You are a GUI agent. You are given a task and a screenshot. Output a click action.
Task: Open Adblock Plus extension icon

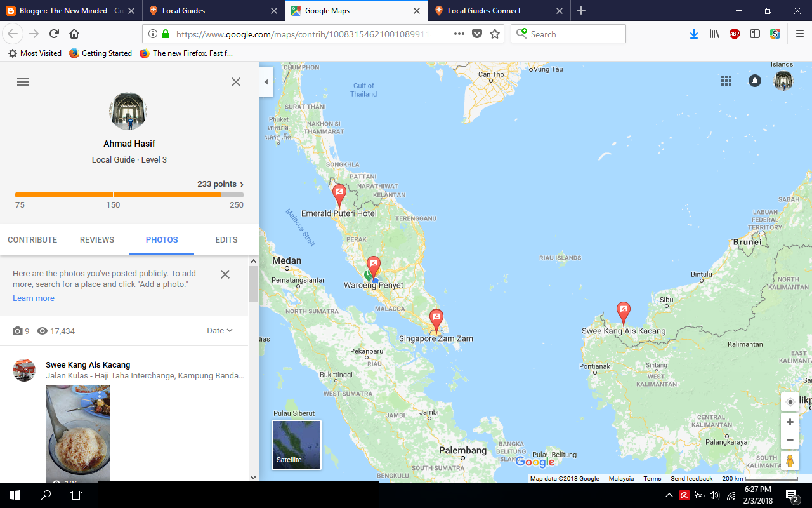click(735, 34)
